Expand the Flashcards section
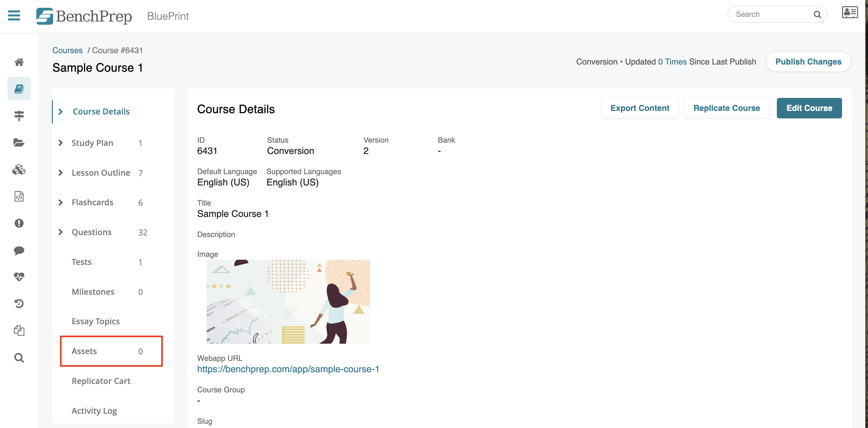868x428 pixels. [92, 202]
